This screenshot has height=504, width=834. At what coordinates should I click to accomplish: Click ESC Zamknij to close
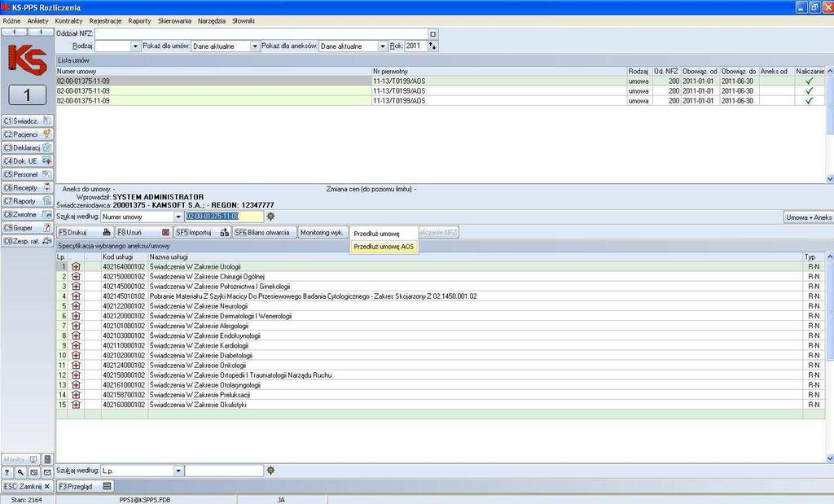coord(27,486)
